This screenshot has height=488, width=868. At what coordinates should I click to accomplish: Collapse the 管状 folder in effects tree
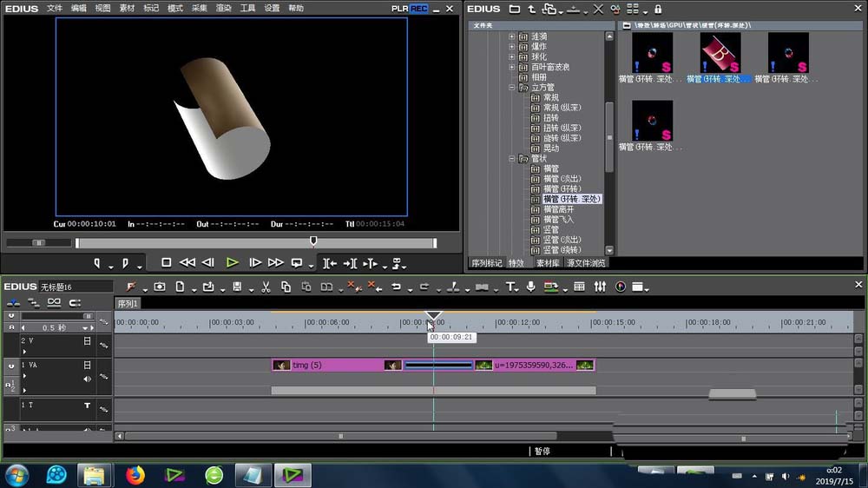point(512,159)
